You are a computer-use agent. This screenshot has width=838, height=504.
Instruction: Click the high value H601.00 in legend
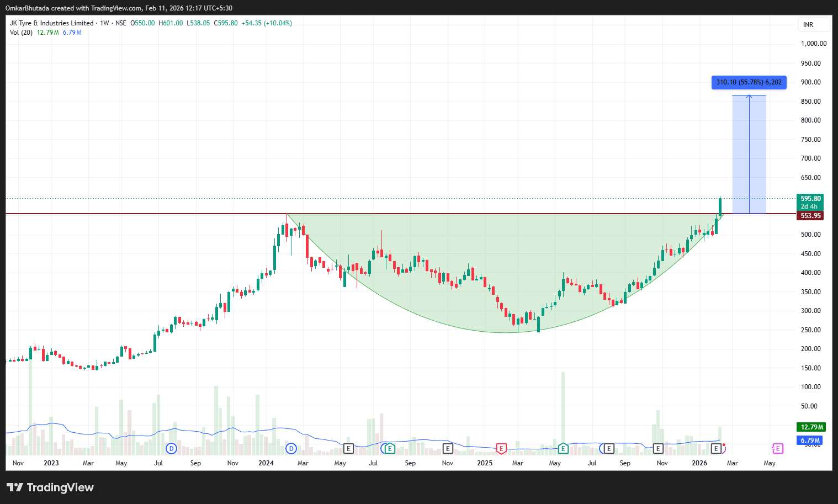click(171, 23)
